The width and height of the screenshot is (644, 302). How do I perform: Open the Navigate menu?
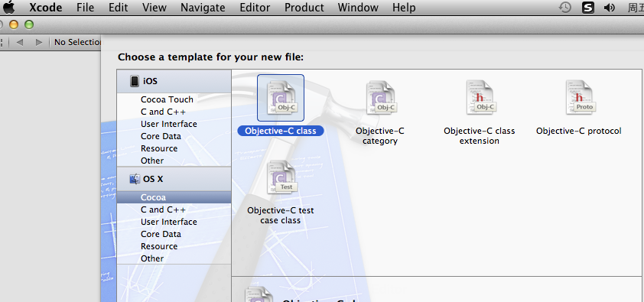coord(203,8)
